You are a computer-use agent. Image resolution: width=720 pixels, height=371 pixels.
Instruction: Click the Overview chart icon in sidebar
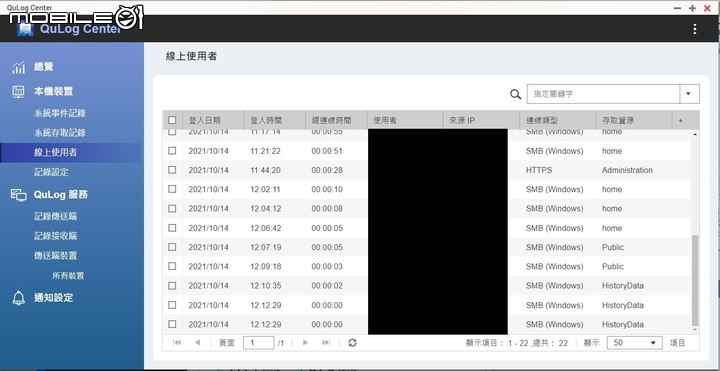click(x=18, y=67)
